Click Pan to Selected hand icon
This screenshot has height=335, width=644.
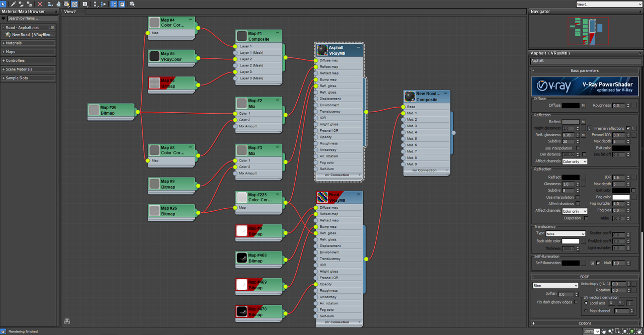coord(639,331)
